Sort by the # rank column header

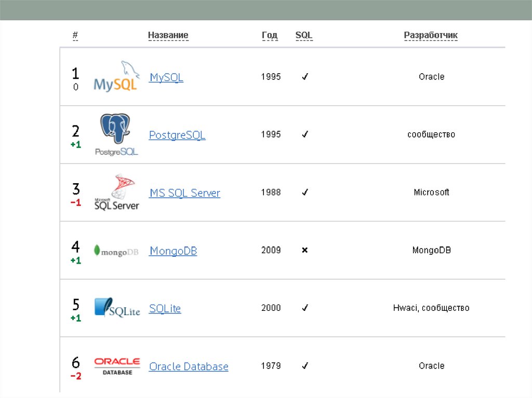point(75,35)
